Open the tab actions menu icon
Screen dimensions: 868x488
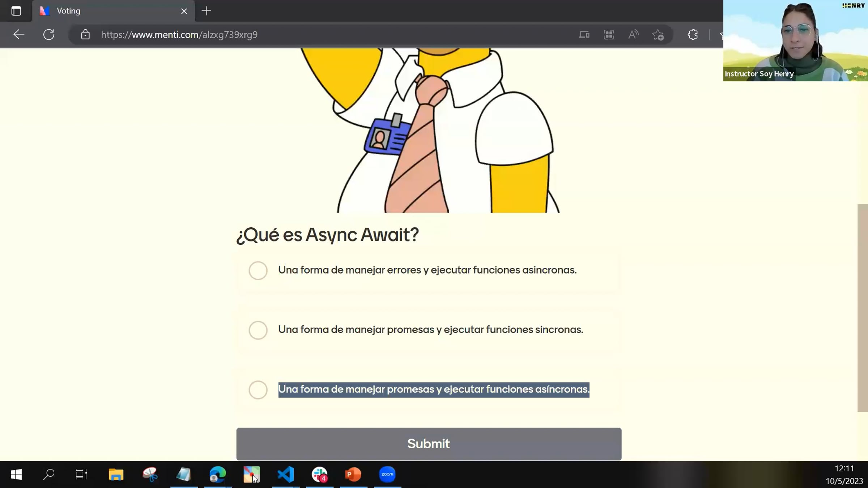click(x=16, y=11)
